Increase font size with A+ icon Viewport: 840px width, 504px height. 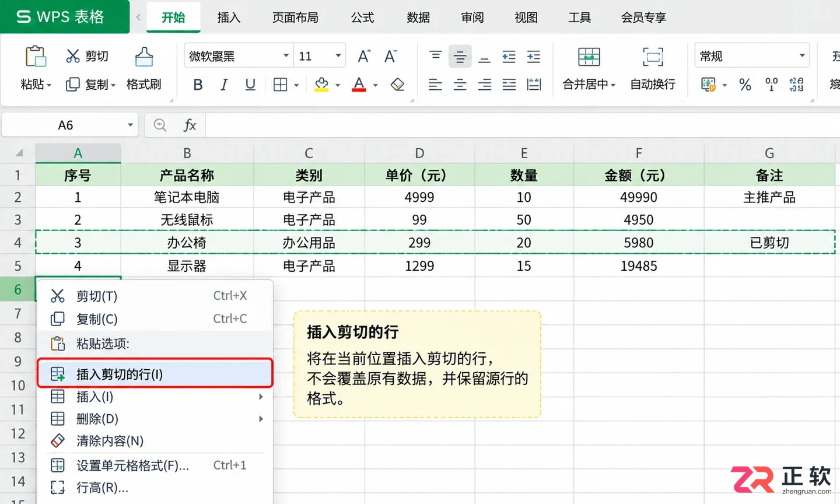364,56
